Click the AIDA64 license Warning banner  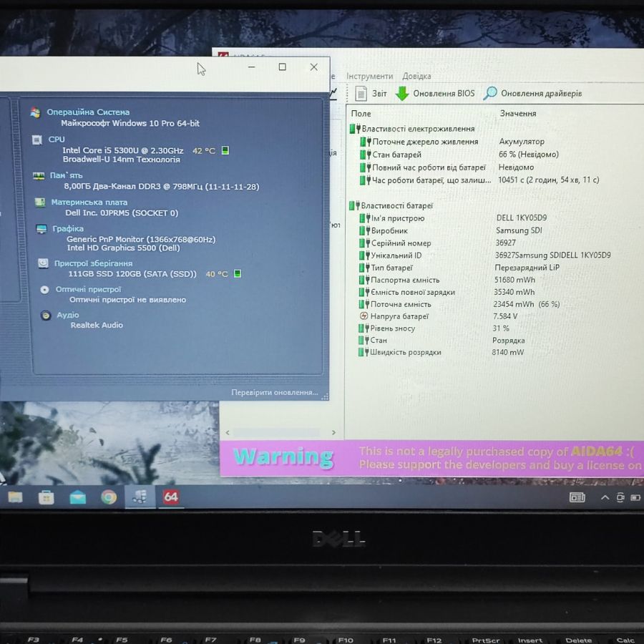pyautogui.click(x=432, y=458)
